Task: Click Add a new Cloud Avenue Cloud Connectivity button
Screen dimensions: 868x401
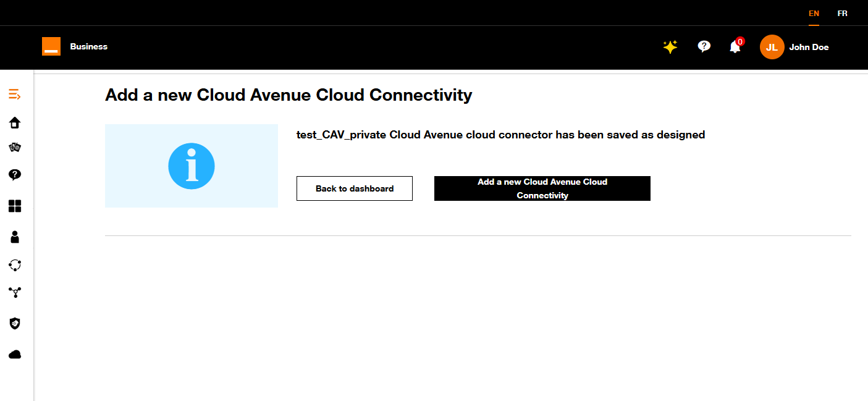Action: pos(542,188)
